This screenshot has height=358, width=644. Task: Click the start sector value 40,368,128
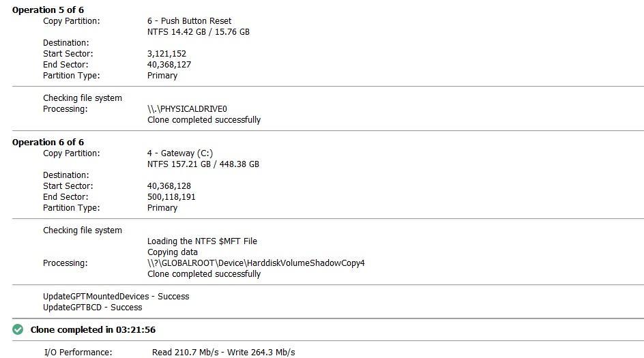[x=169, y=186]
